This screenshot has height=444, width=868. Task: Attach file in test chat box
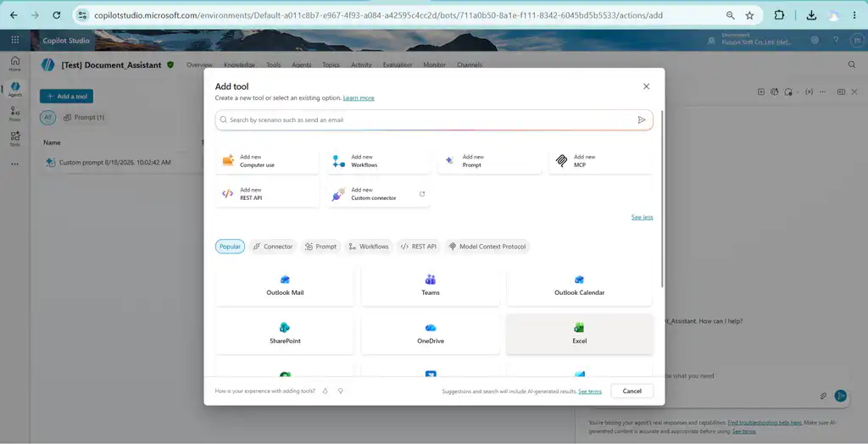pos(823,396)
